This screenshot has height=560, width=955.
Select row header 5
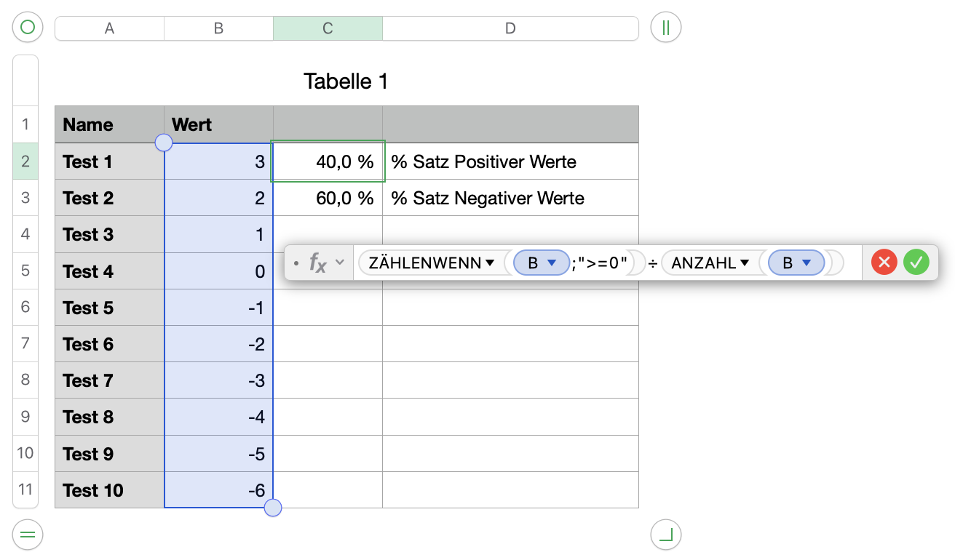click(x=25, y=271)
